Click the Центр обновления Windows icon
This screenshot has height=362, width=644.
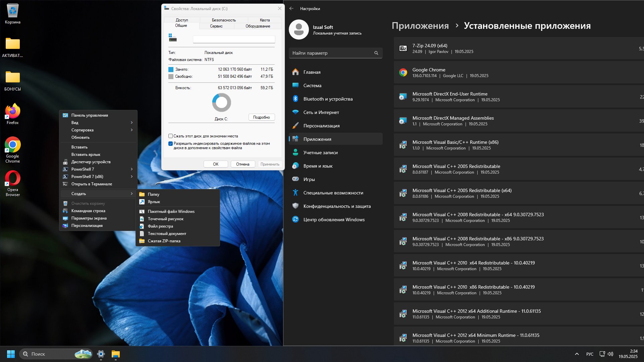pos(296,219)
